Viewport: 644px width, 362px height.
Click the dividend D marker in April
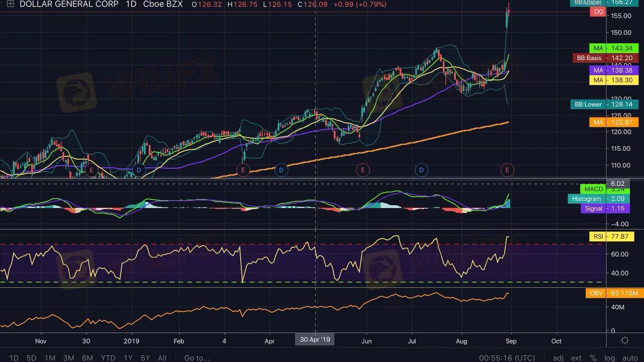[281, 170]
